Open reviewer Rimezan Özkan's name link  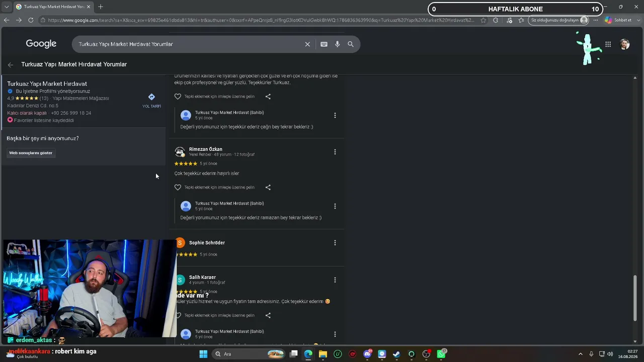click(x=205, y=149)
